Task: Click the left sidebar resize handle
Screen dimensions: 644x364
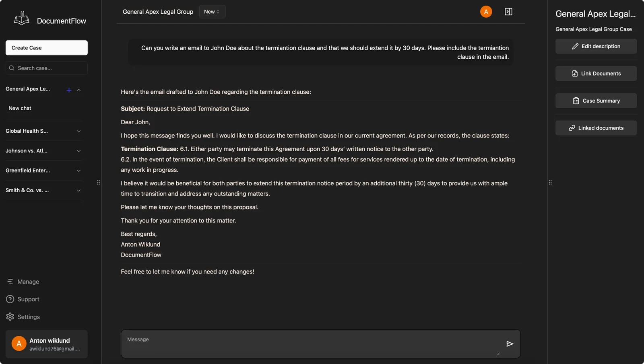Action: pyautogui.click(x=99, y=183)
